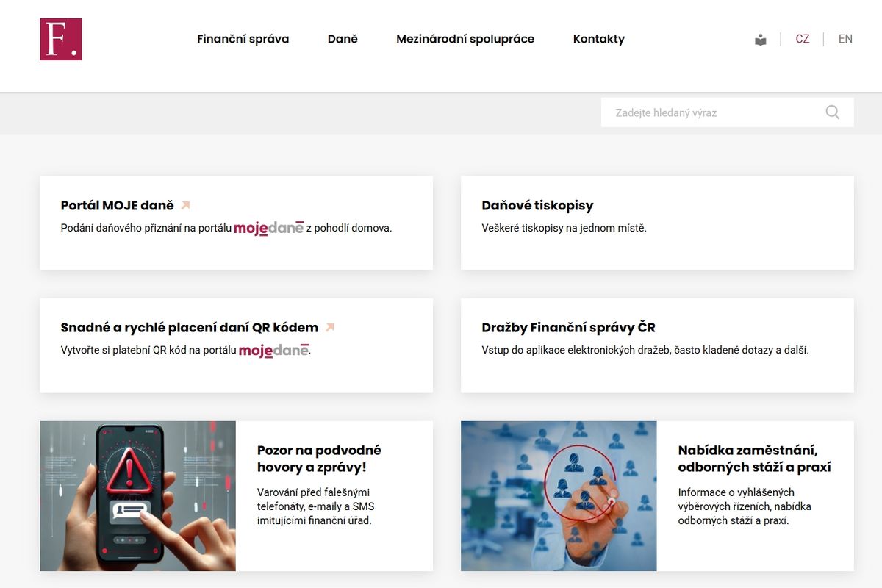Open Nabídka zaměstnání, odborných stáží a praxí
Viewport: 882px width, 588px height.
(x=754, y=459)
